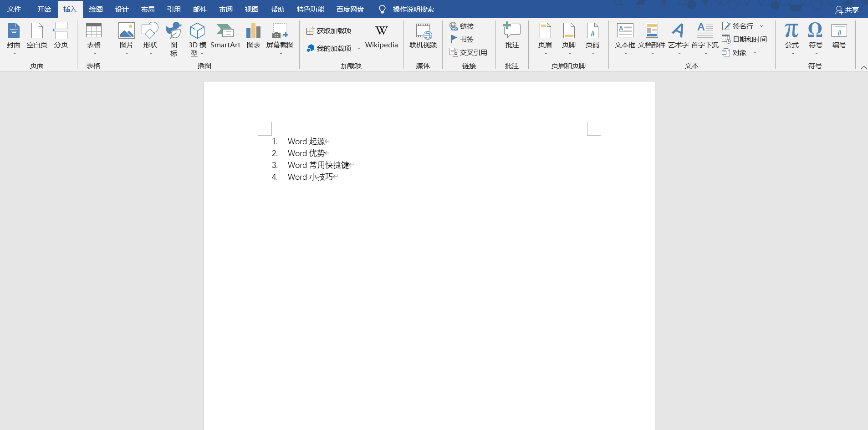Insert numbering (编号)
This screenshot has width=868, height=430.
(x=839, y=36)
